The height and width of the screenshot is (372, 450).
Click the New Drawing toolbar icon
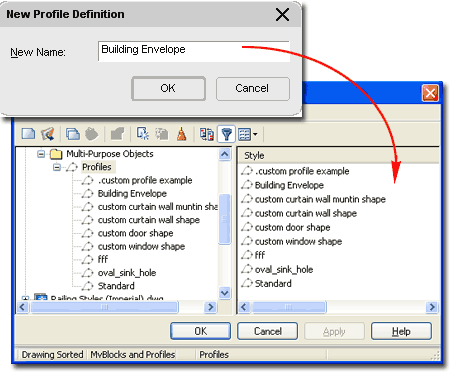point(28,134)
